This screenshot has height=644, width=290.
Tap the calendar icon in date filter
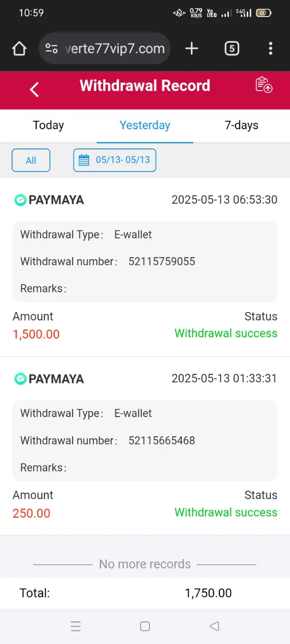coord(84,160)
